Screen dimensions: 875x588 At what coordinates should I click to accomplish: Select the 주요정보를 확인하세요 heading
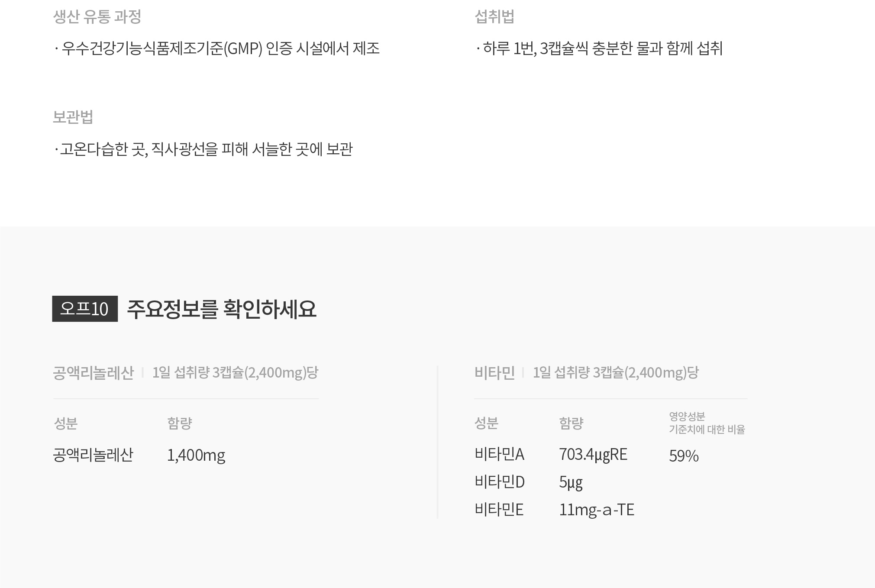click(x=222, y=309)
